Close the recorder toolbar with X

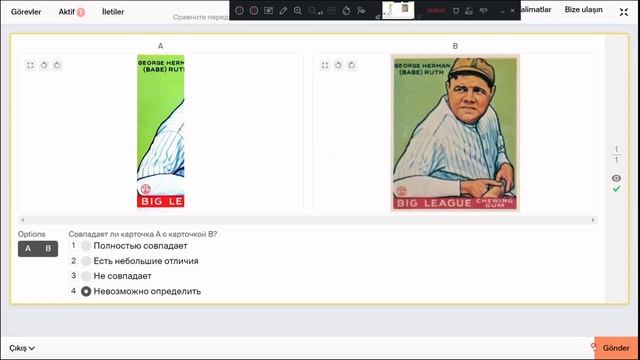click(x=513, y=11)
